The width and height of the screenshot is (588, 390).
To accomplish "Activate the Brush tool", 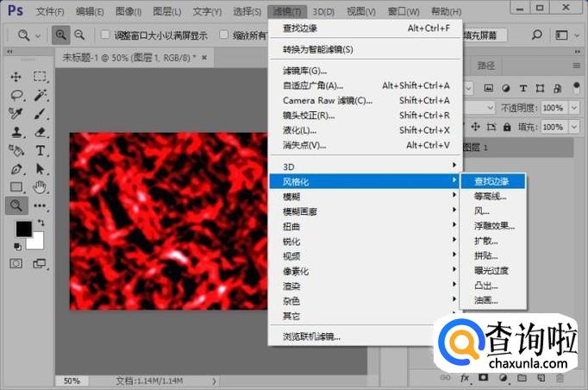I will click(x=40, y=114).
